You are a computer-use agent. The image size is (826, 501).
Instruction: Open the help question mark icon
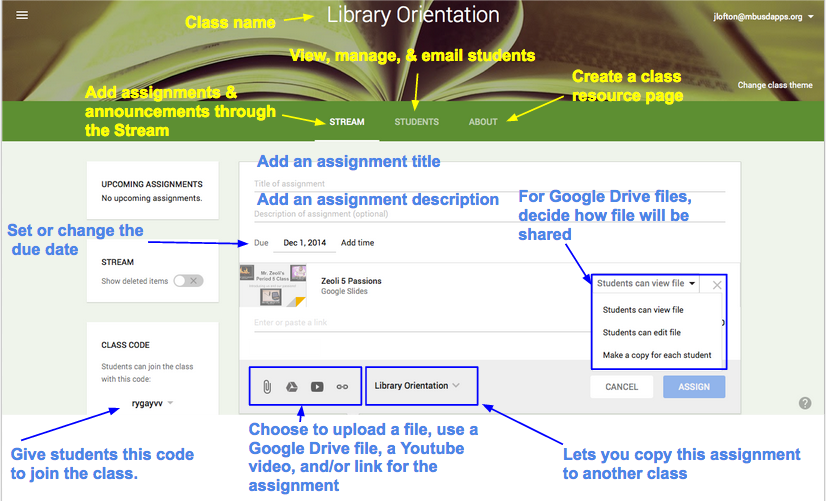pos(805,404)
